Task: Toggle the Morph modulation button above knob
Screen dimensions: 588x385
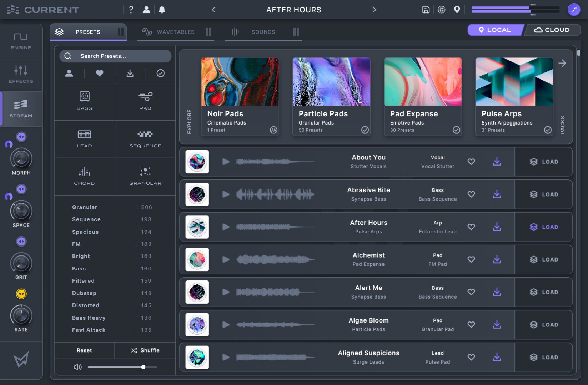Action: [21, 137]
